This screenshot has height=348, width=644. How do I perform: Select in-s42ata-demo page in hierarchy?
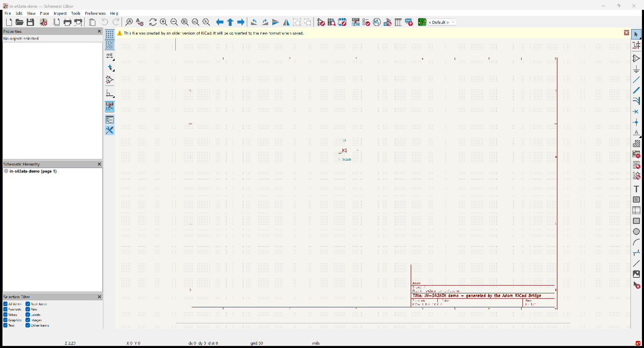(x=33, y=171)
